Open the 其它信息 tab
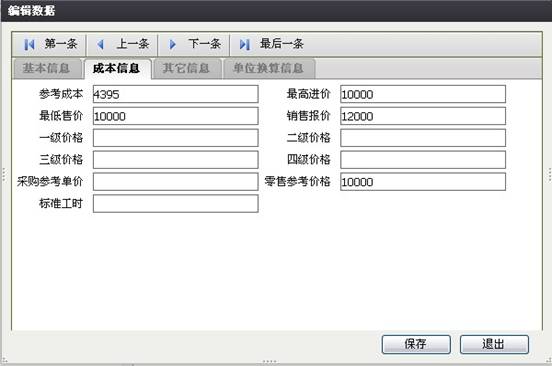 (187, 68)
